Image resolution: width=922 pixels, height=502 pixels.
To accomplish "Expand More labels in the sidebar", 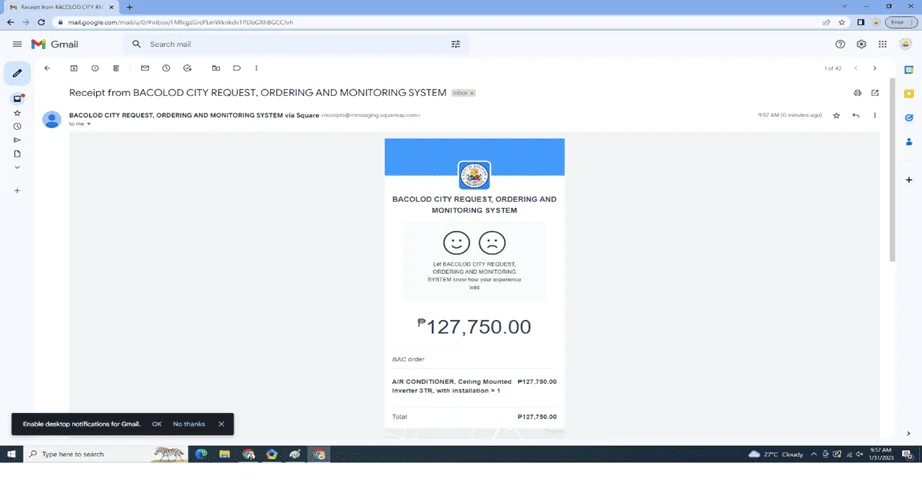I will click(17, 168).
